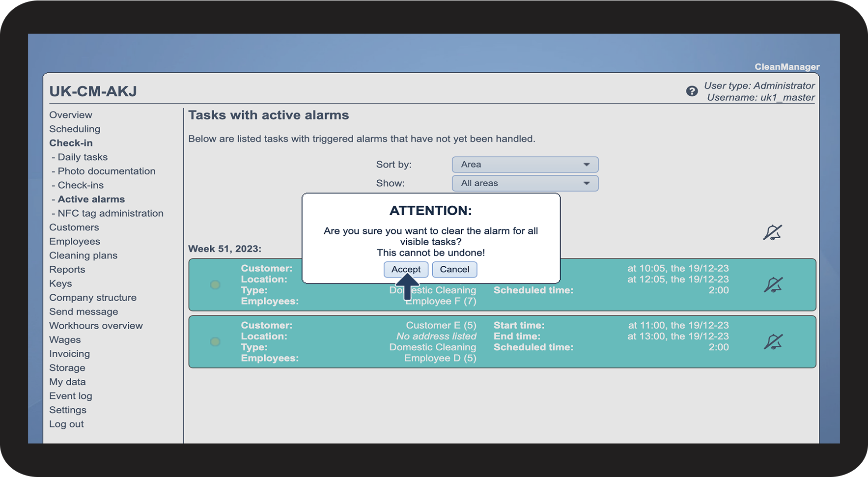Open the help question mark icon
This screenshot has width=868, height=477.
click(692, 91)
